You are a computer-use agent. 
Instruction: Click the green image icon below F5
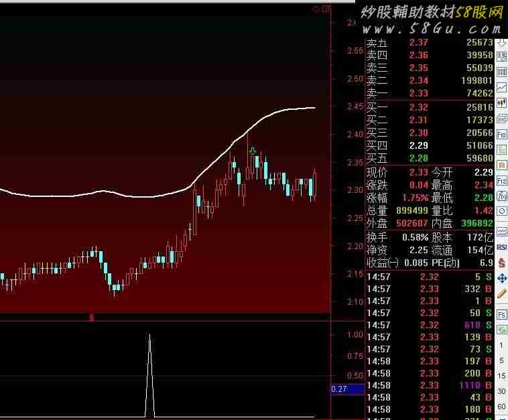click(x=502, y=330)
